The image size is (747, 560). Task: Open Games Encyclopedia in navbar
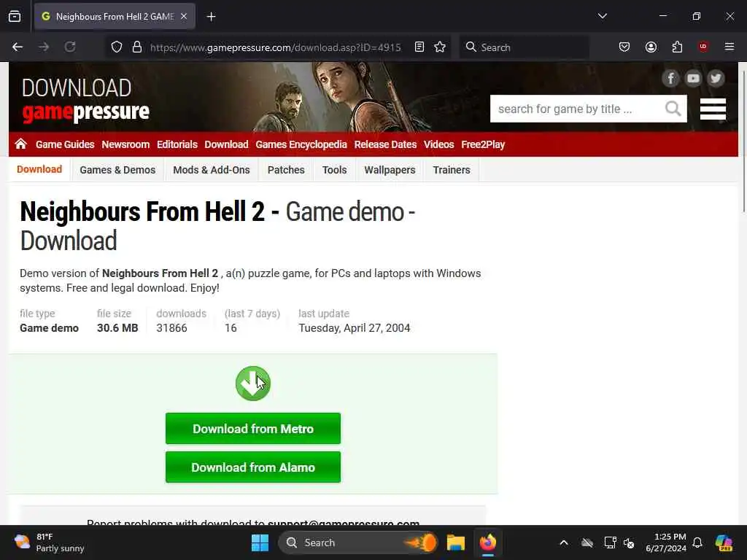coord(301,144)
